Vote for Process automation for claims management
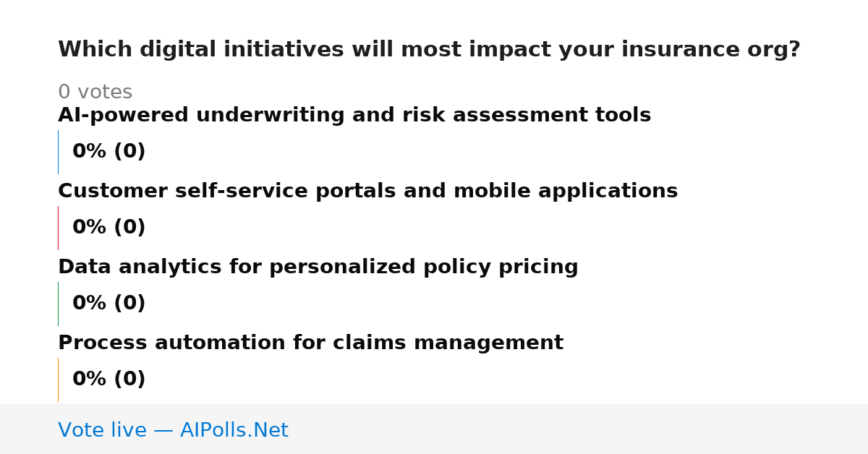 pyautogui.click(x=310, y=343)
